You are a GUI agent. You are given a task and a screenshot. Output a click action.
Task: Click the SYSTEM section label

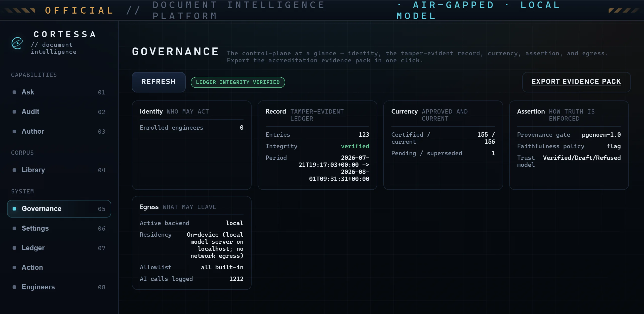(x=22, y=191)
